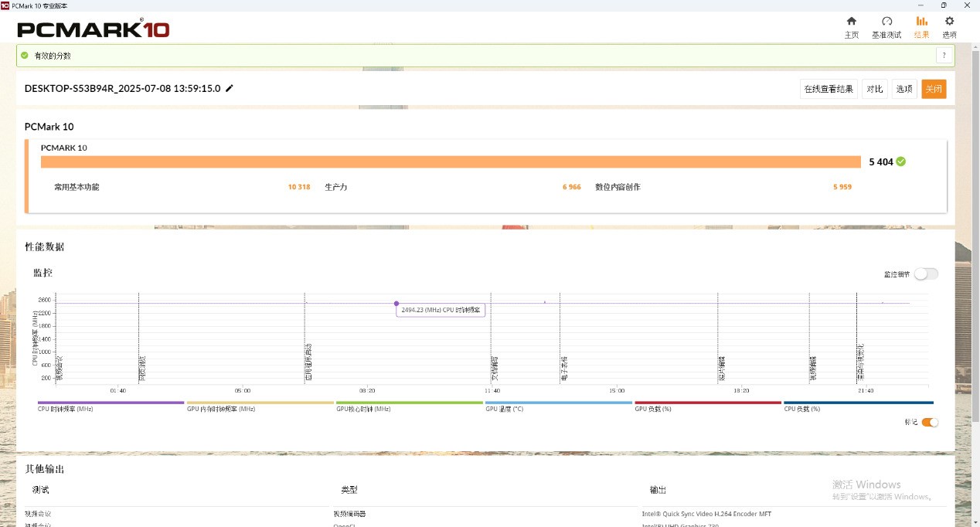Open the 选项 button beside 对比
Viewport: 980px width, 527px height.
click(x=904, y=89)
